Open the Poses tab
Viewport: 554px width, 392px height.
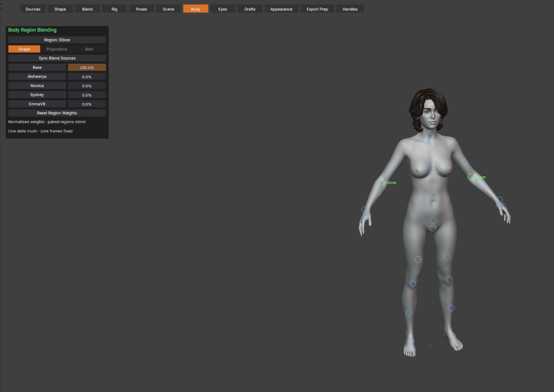pos(141,9)
